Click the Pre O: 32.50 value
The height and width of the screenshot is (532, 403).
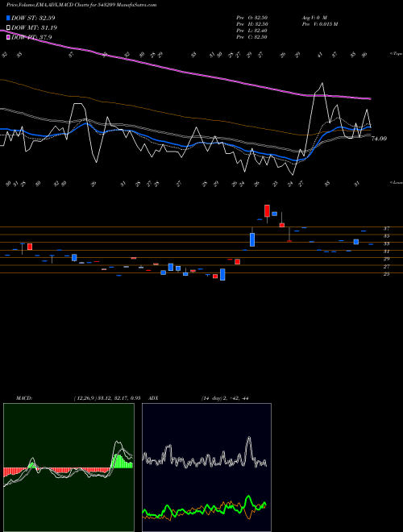pyautogui.click(x=252, y=18)
